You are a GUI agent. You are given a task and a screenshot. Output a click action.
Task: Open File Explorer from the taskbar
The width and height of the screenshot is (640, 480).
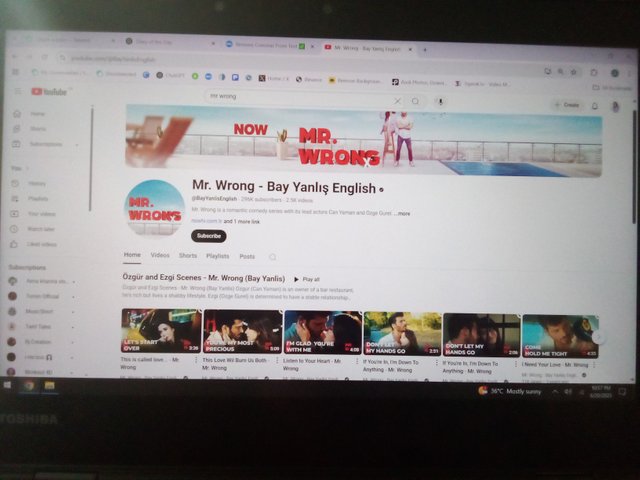tap(49, 386)
